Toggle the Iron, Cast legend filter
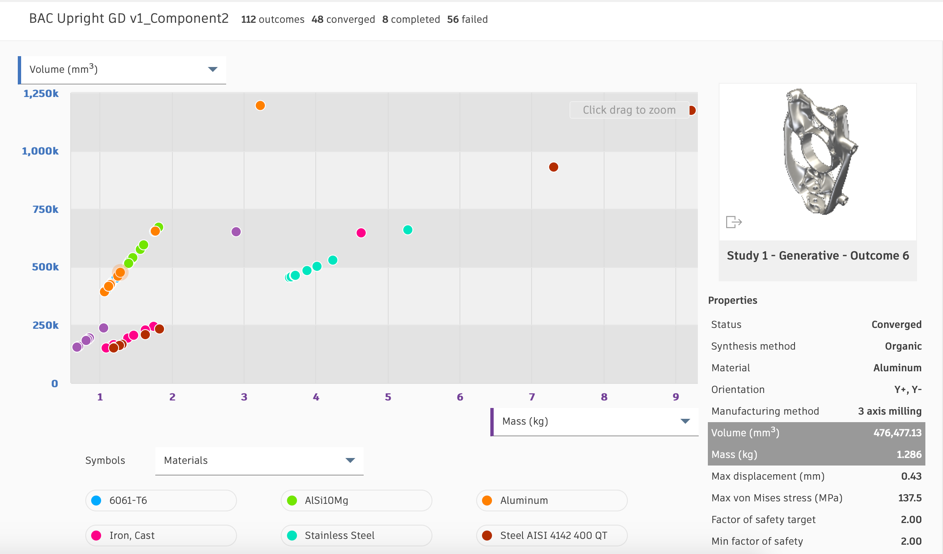943x554 pixels. pos(161,536)
